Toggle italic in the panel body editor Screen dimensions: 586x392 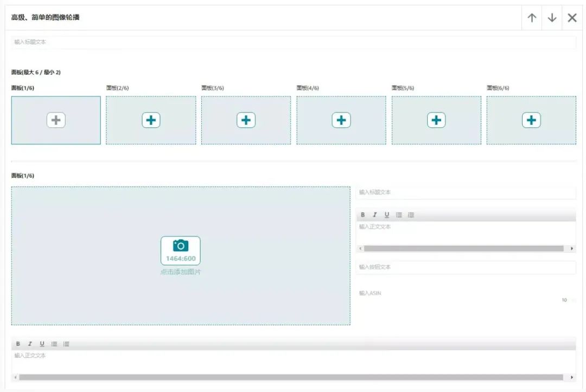[x=374, y=215]
